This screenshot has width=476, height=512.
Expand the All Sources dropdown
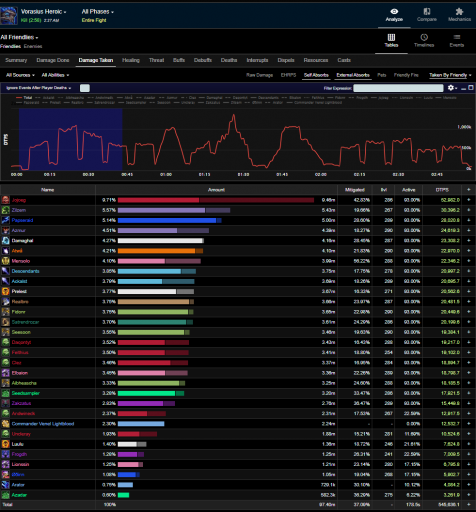[20, 75]
